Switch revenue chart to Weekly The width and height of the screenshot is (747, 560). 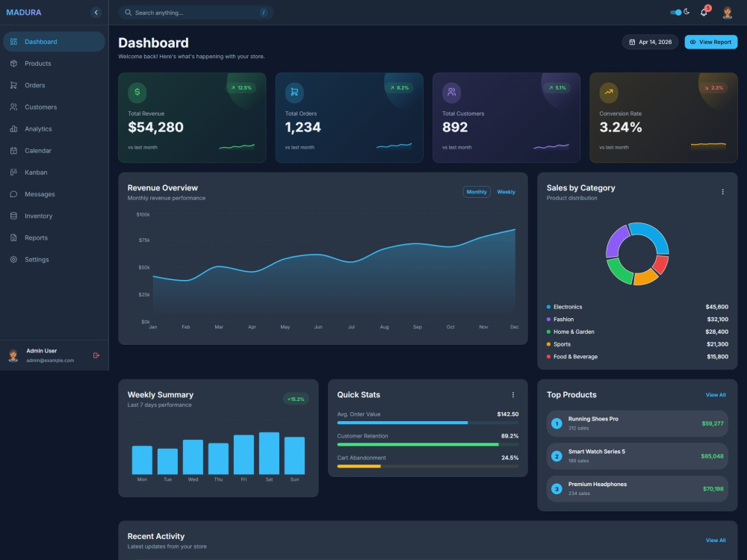506,192
